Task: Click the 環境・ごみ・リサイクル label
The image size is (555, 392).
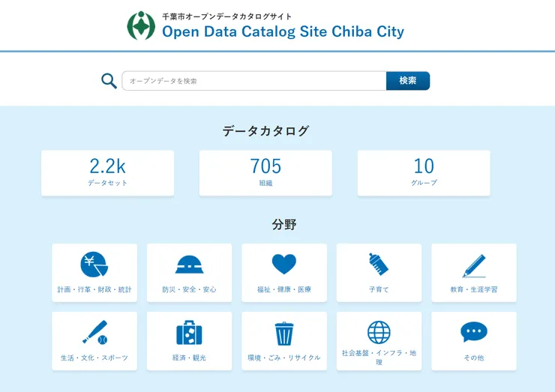Action: click(x=283, y=358)
